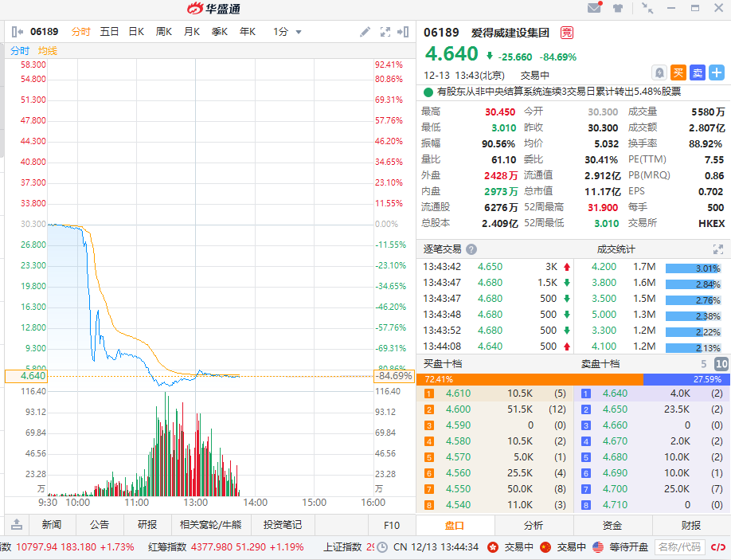The height and width of the screenshot is (560, 731).
Task: Switch to 日K chart tab
Action: (x=136, y=32)
